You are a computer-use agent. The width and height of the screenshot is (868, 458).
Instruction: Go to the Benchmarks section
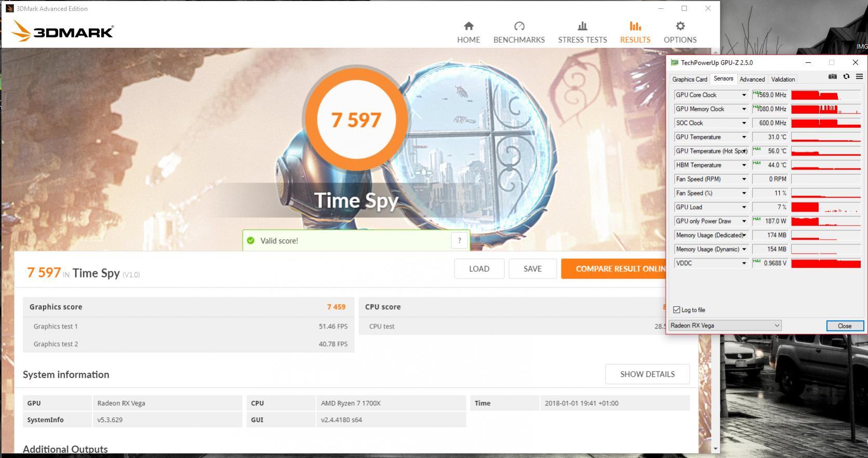coord(519,32)
